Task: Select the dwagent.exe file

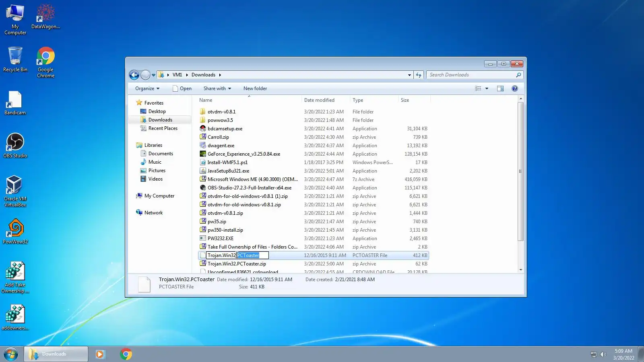Action: [221, 146]
